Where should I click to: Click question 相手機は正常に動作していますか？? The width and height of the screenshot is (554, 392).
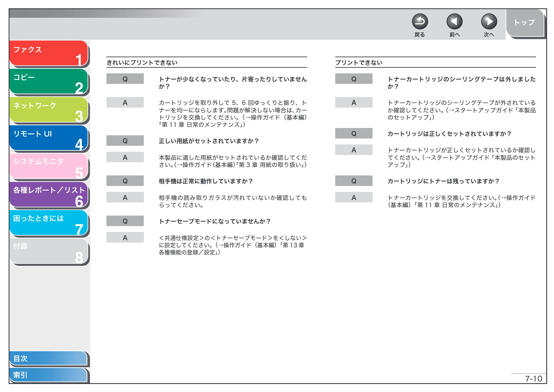206,181
